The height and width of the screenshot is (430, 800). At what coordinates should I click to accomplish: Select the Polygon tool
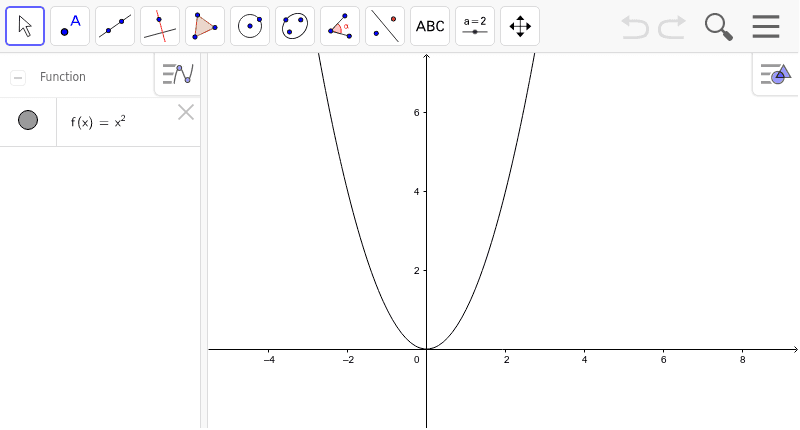[x=205, y=26]
